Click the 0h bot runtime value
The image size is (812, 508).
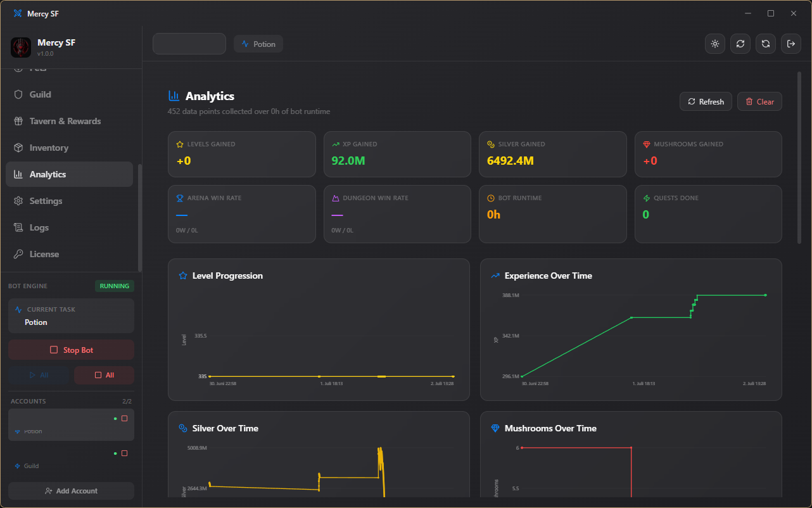click(494, 215)
